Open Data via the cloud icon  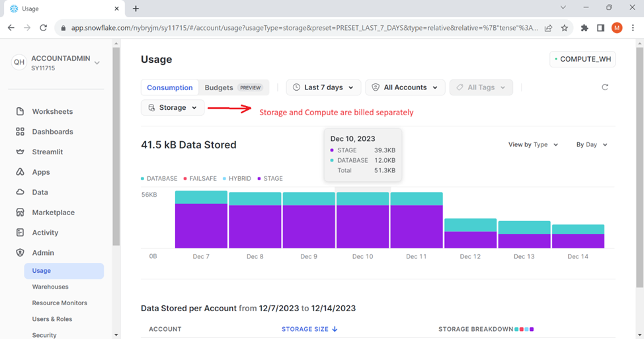(x=20, y=192)
